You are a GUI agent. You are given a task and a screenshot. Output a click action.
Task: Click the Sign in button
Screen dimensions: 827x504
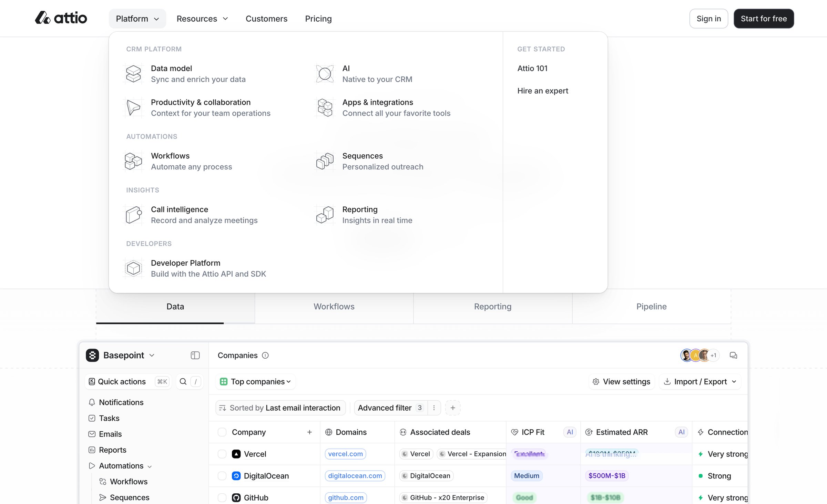708,19
